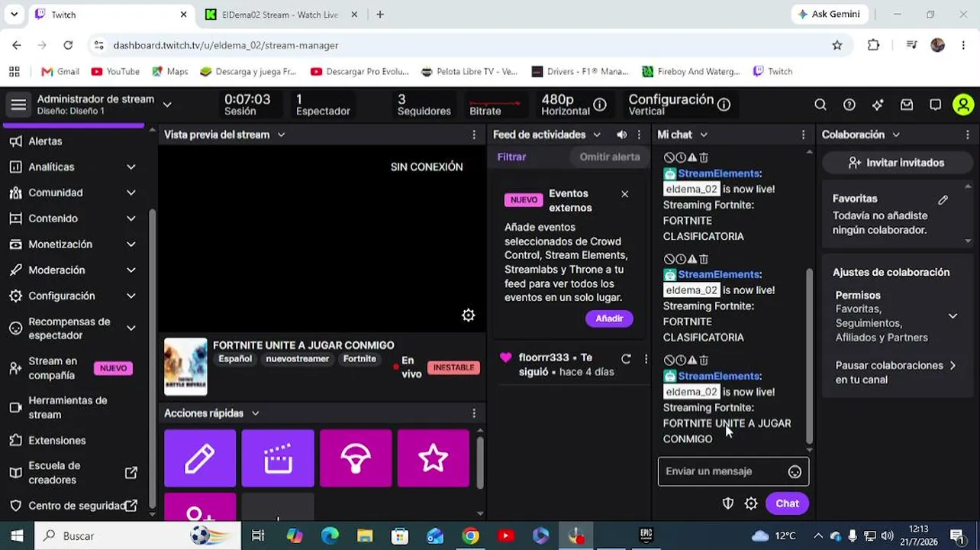Collapse the Acciones rápidas section
The width and height of the screenshot is (980, 550).
click(x=255, y=413)
